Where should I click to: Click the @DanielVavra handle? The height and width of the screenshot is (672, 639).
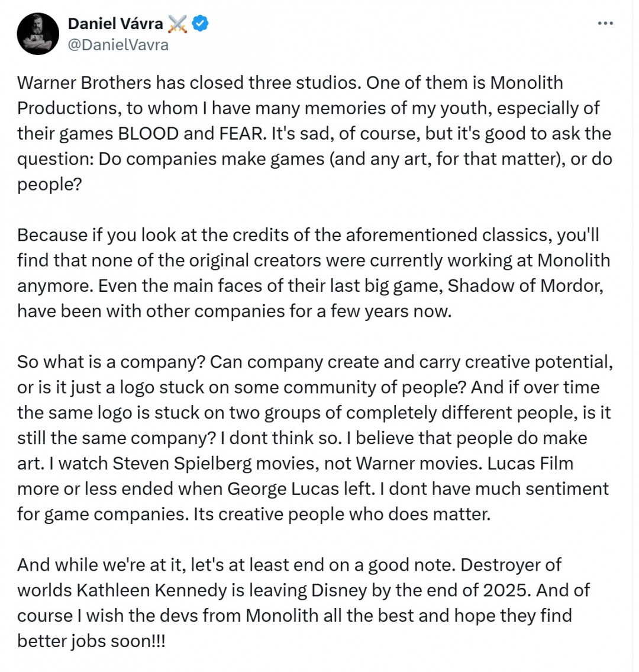pos(118,45)
